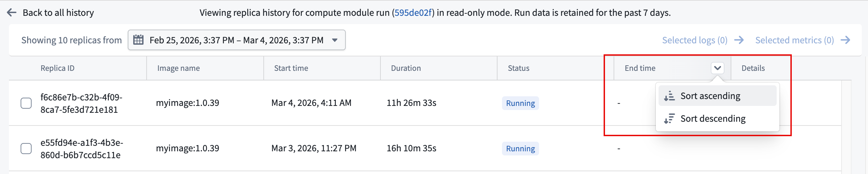Click the Start time column header
This screenshot has width=868, height=174.
click(291, 68)
